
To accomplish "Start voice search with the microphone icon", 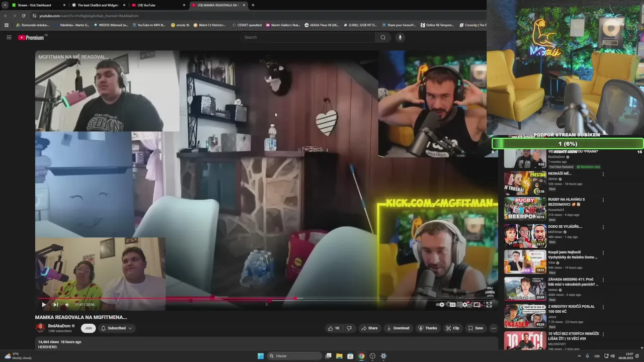I will (400, 37).
